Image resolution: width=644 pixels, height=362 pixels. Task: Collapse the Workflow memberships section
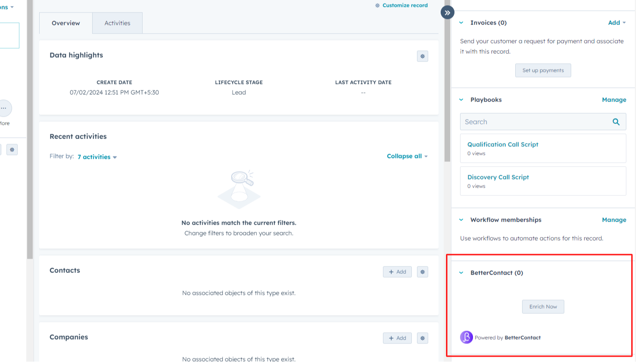(461, 220)
